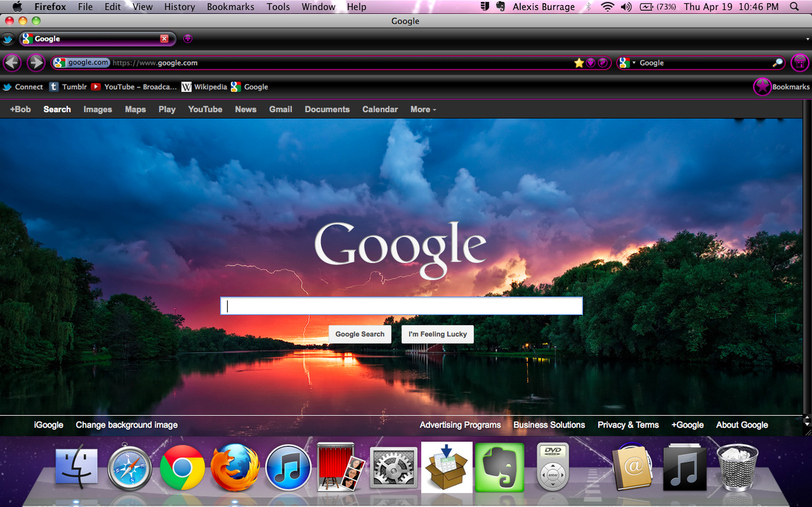The image size is (812, 507).
Task: Open the Bookmarks menu in the menu bar
Action: [231, 7]
